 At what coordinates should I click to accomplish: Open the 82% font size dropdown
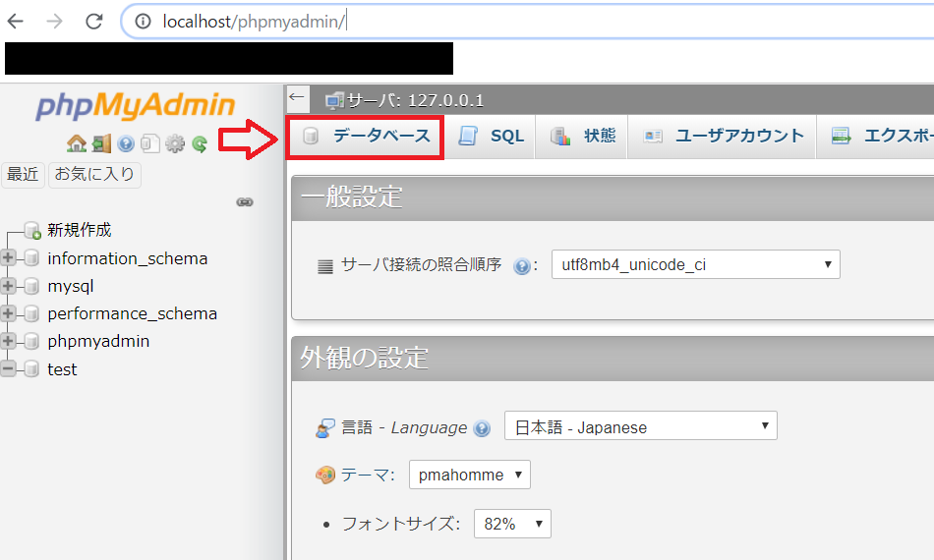pos(512,524)
